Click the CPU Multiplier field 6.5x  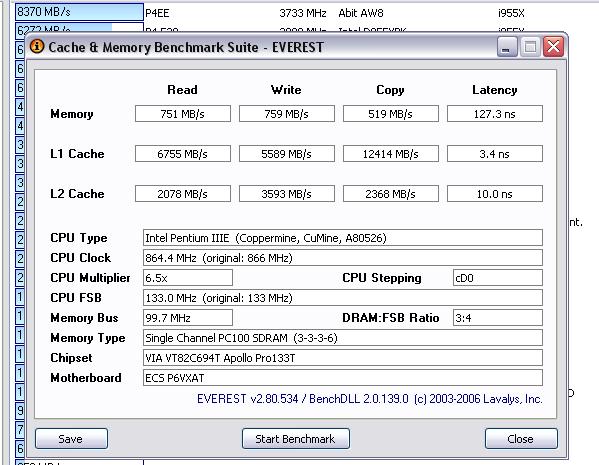(188, 278)
